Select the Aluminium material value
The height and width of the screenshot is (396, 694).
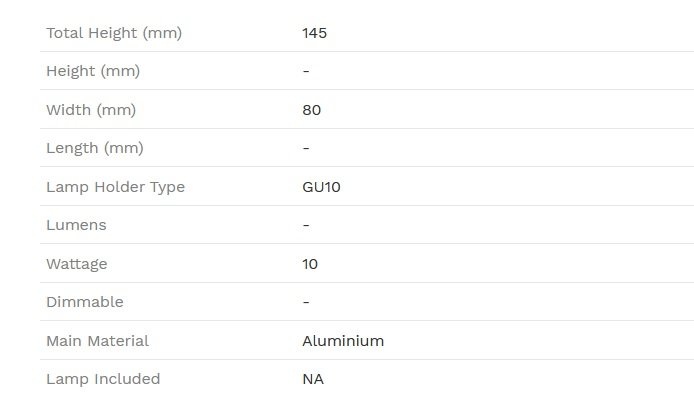coord(343,341)
